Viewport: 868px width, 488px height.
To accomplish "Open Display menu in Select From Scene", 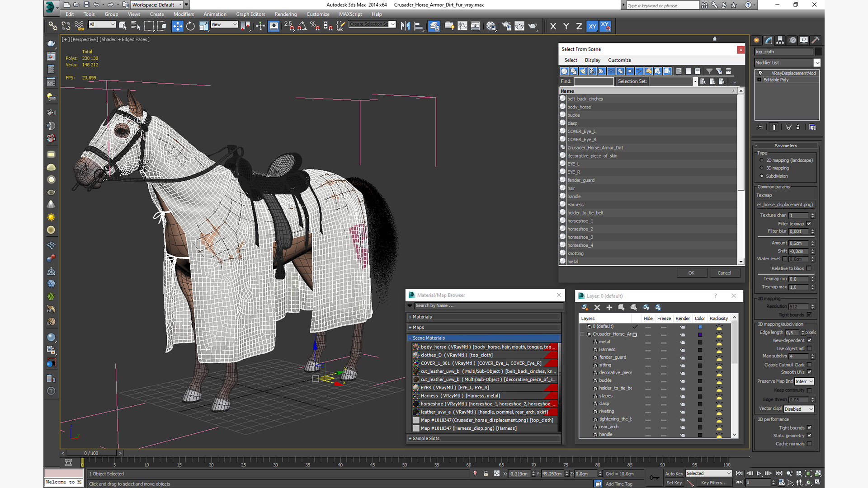I will tap(592, 60).
